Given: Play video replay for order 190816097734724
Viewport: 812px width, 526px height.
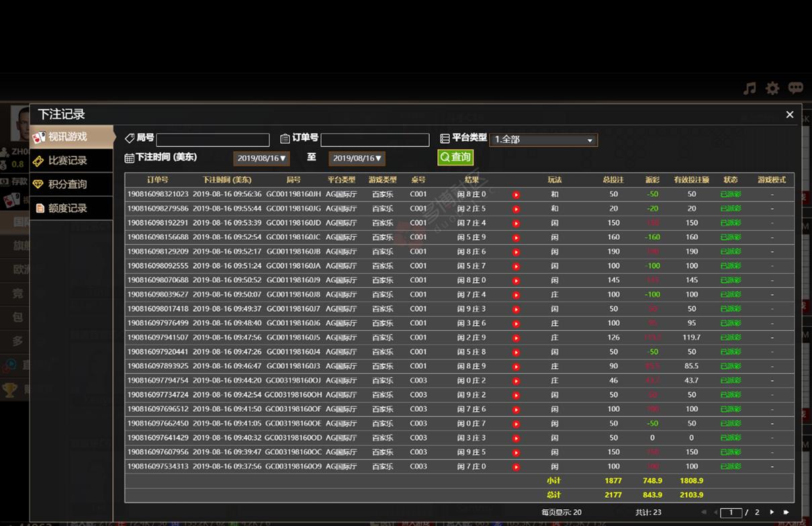Looking at the screenshot, I should pos(516,395).
